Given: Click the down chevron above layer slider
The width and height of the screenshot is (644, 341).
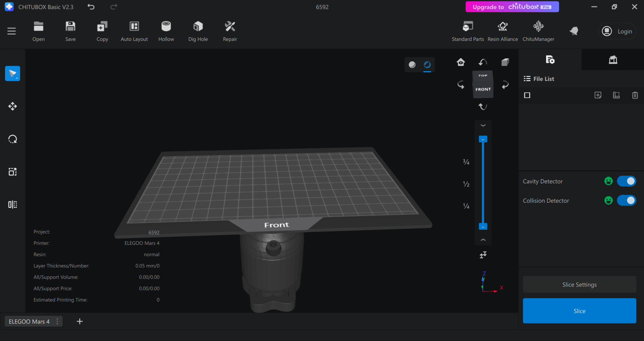Looking at the screenshot, I should click(x=483, y=125).
